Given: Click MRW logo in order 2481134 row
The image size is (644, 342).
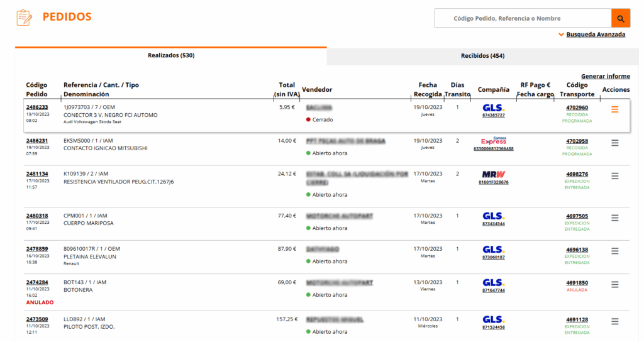Looking at the screenshot, I should pos(493,175).
